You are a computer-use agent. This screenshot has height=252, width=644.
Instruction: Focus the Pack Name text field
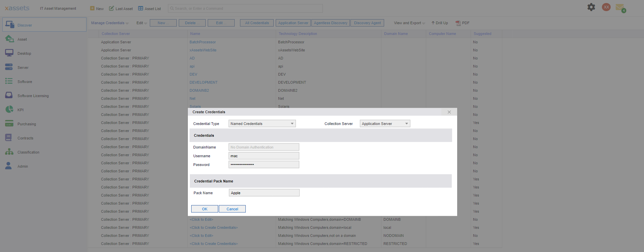click(x=264, y=193)
